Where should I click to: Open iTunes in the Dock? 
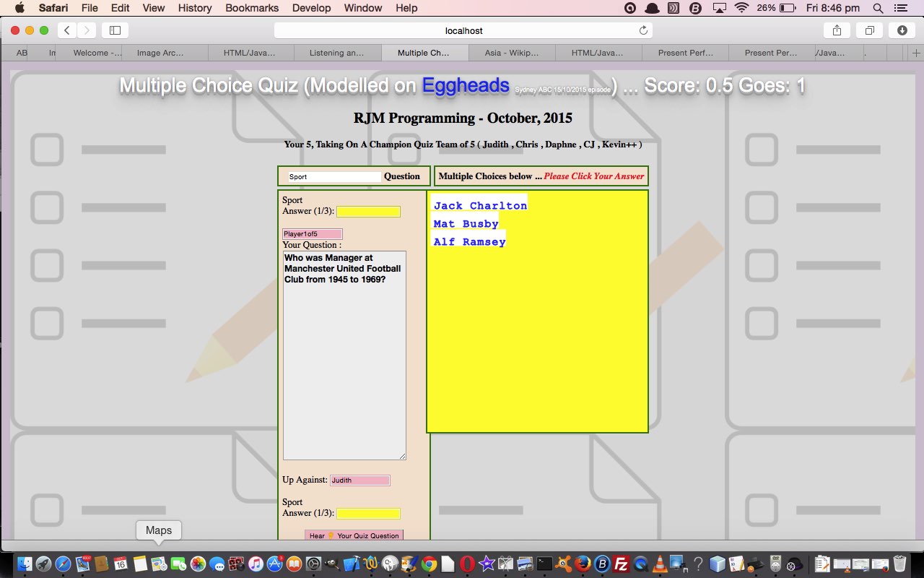[256, 564]
